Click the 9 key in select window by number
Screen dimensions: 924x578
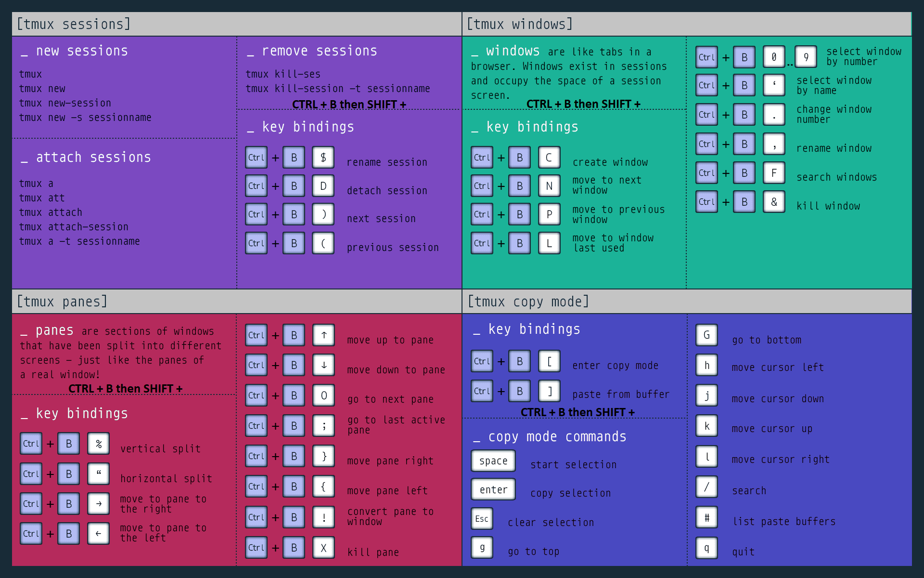pyautogui.click(x=806, y=57)
